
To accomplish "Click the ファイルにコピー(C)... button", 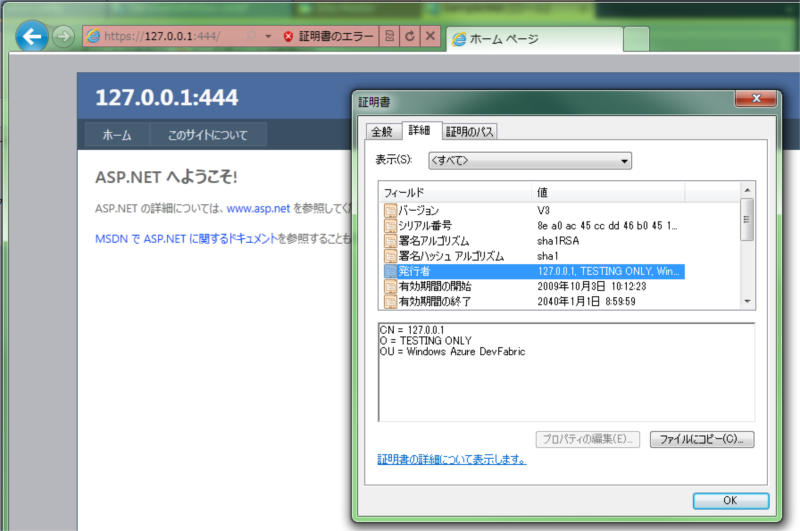I will 702,439.
